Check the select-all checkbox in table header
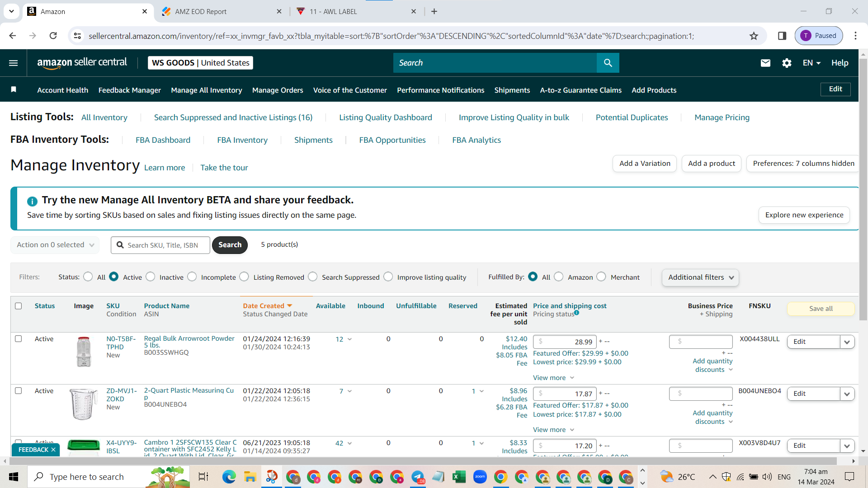The width and height of the screenshot is (868, 488). [19, 306]
